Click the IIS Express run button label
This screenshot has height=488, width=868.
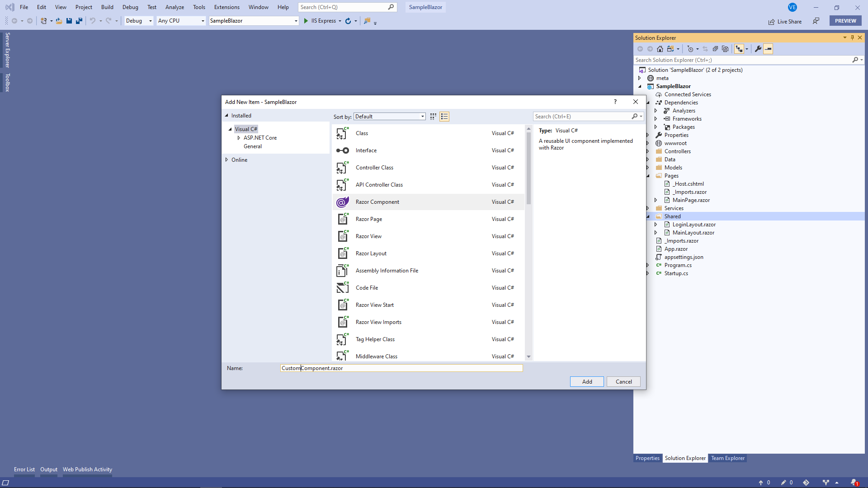324,21
